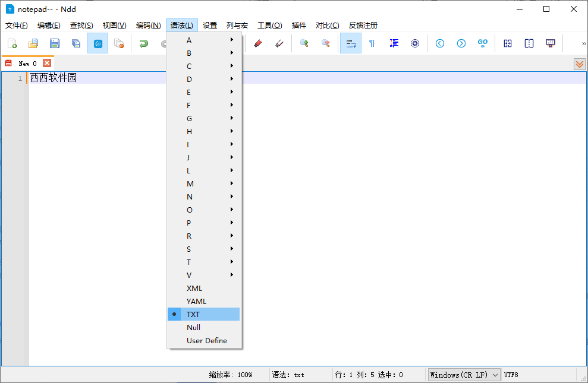Image resolution: width=588 pixels, height=383 pixels.
Task: Select the checked TXT syntax option
Action: point(203,314)
